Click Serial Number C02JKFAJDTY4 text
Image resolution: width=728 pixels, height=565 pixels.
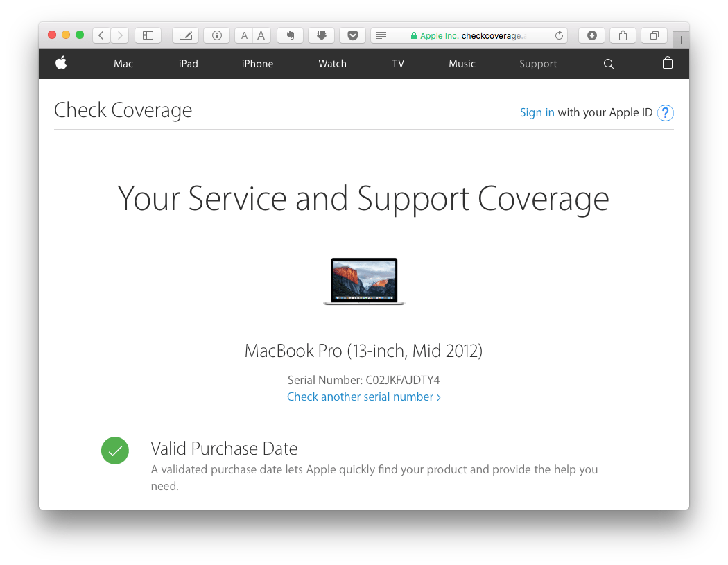coord(363,380)
